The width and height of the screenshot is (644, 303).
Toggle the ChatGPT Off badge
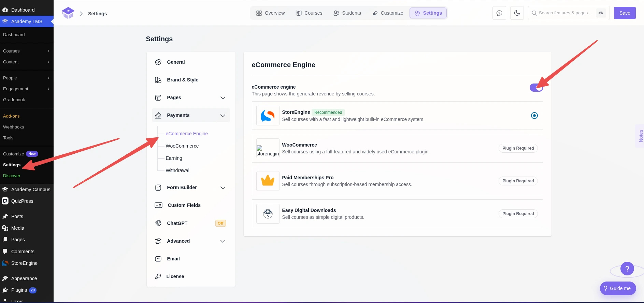tap(220, 223)
